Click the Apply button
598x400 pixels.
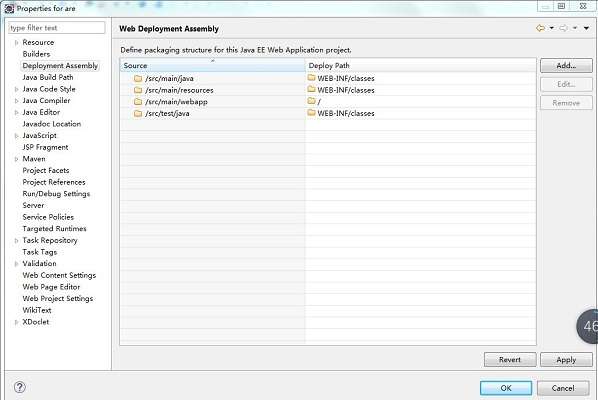pos(566,360)
